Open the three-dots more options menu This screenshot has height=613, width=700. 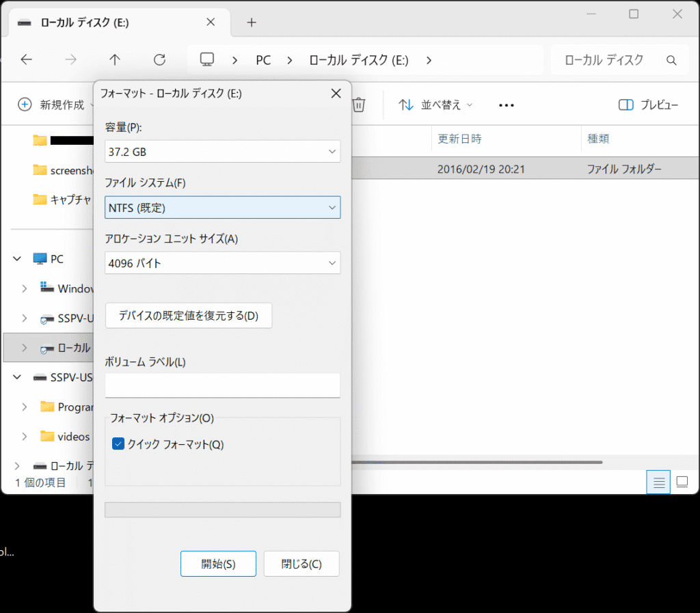tap(507, 105)
